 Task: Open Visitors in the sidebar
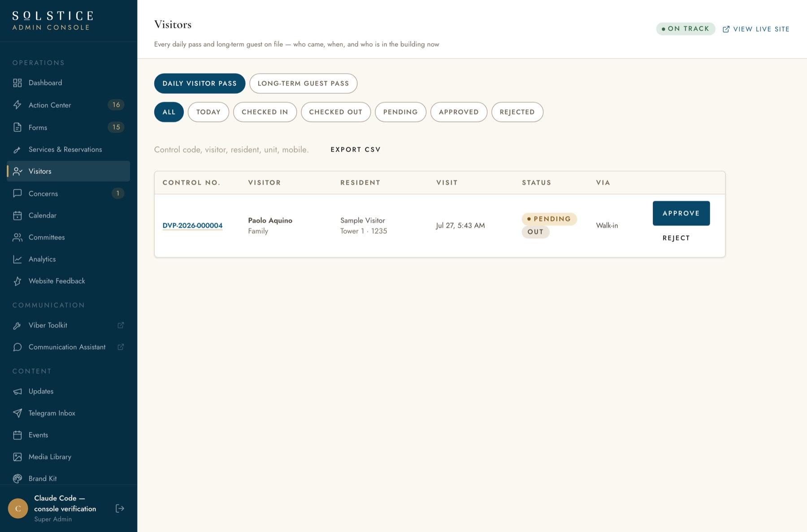(x=69, y=171)
